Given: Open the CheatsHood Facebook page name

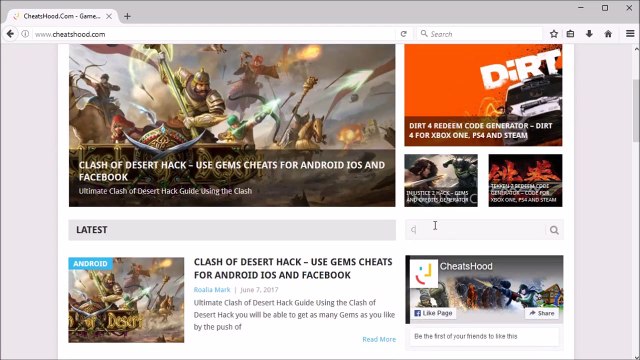Looking at the screenshot, I should pos(466,266).
